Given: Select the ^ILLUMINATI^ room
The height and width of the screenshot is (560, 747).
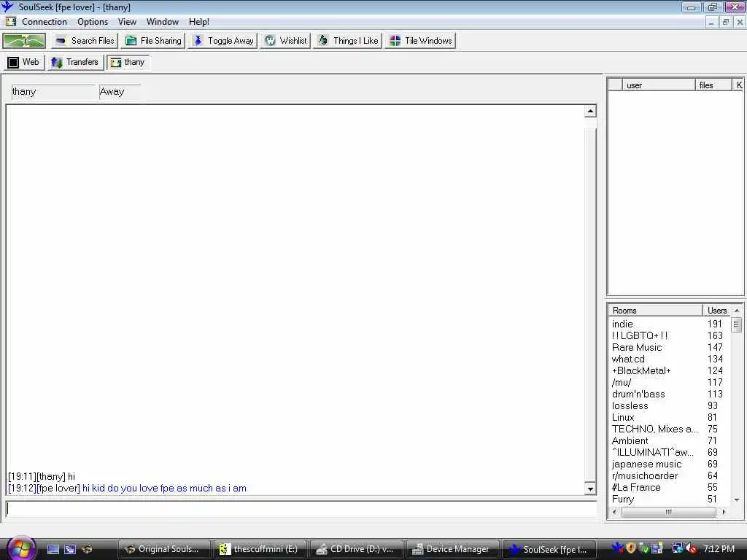Looking at the screenshot, I should point(669,452).
